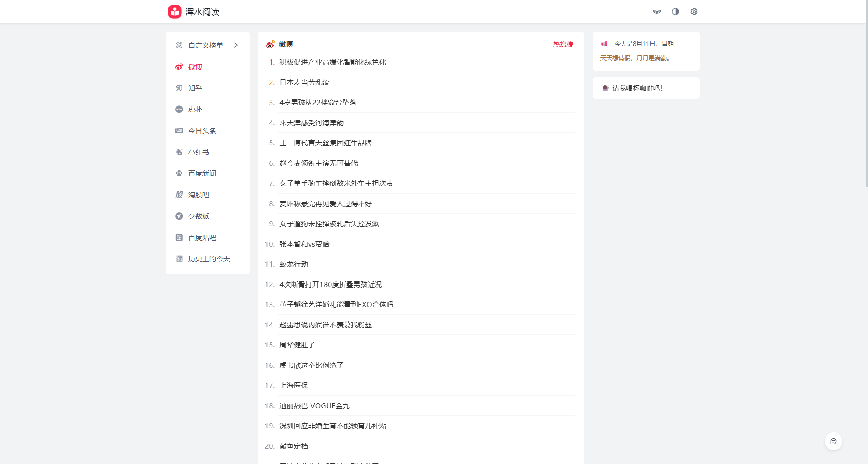The height and width of the screenshot is (464, 868).
Task: Click the 淘股吧 sidebar icon
Action: [179, 195]
